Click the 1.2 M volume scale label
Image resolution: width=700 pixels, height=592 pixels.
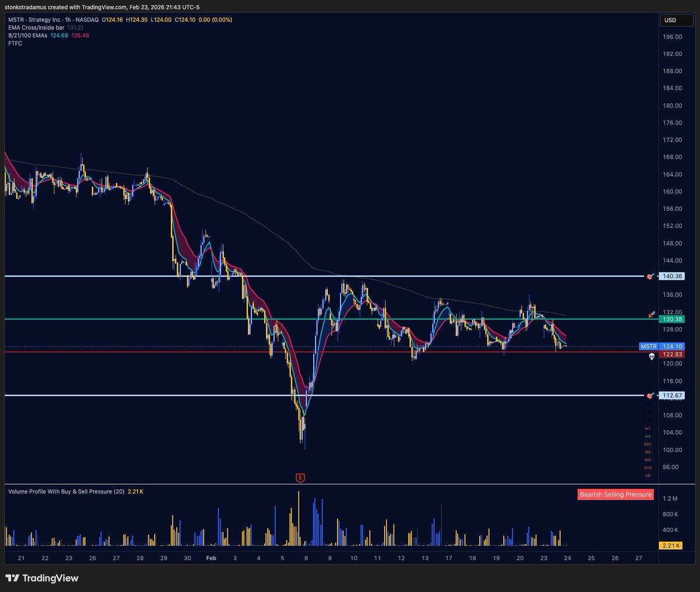click(x=670, y=499)
